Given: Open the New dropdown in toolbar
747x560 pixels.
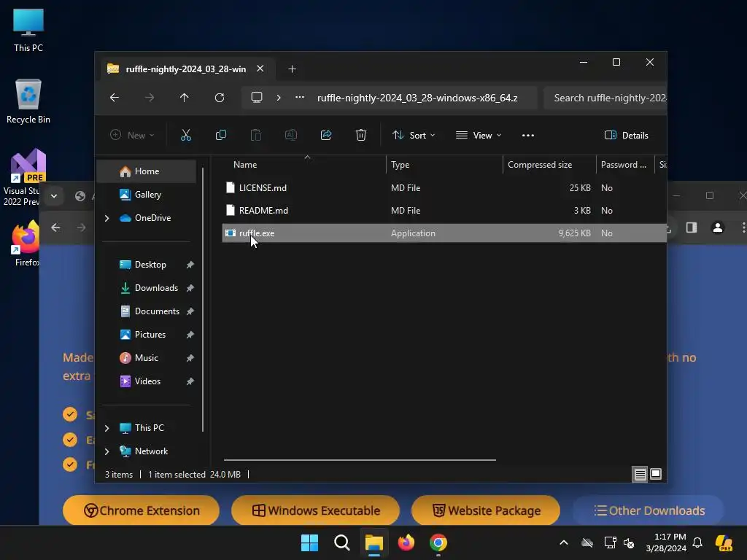Looking at the screenshot, I should point(132,135).
